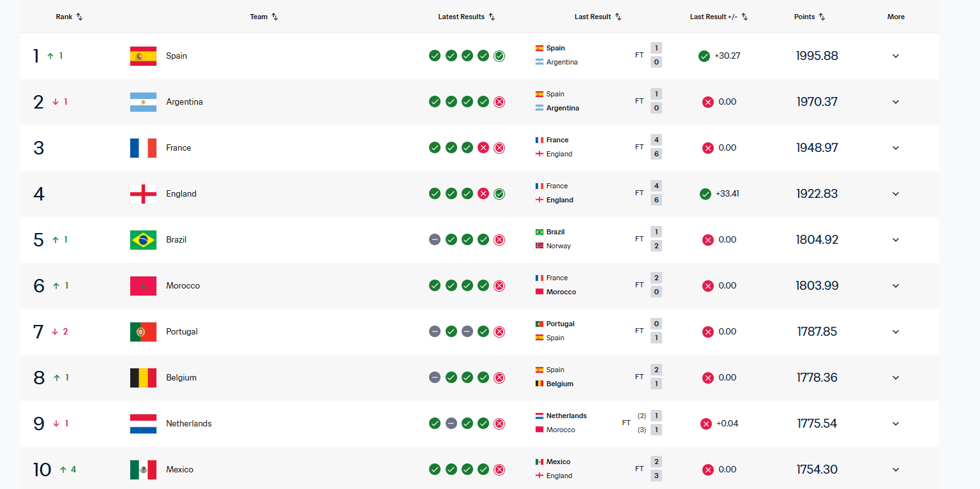The height and width of the screenshot is (489, 980).
Task: Click the points value 1970.37
Action: pos(817,102)
